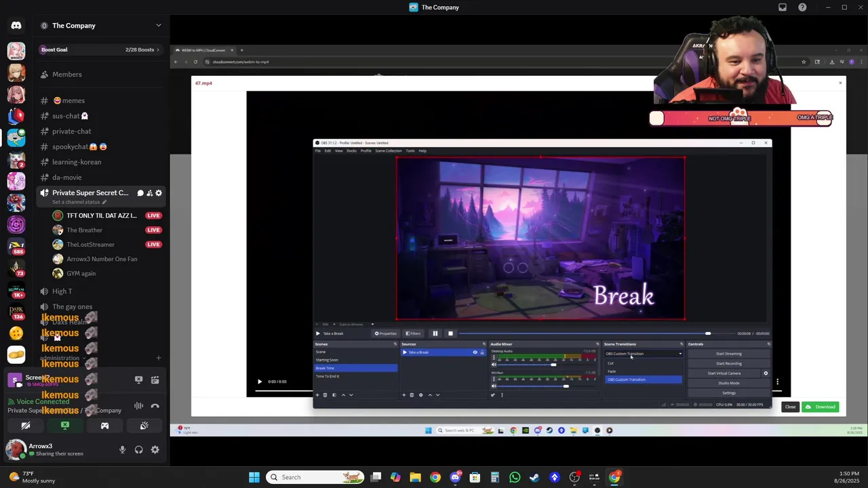Open Discord inbox in title bar
Screen dimensions: 868x488
click(x=783, y=7)
